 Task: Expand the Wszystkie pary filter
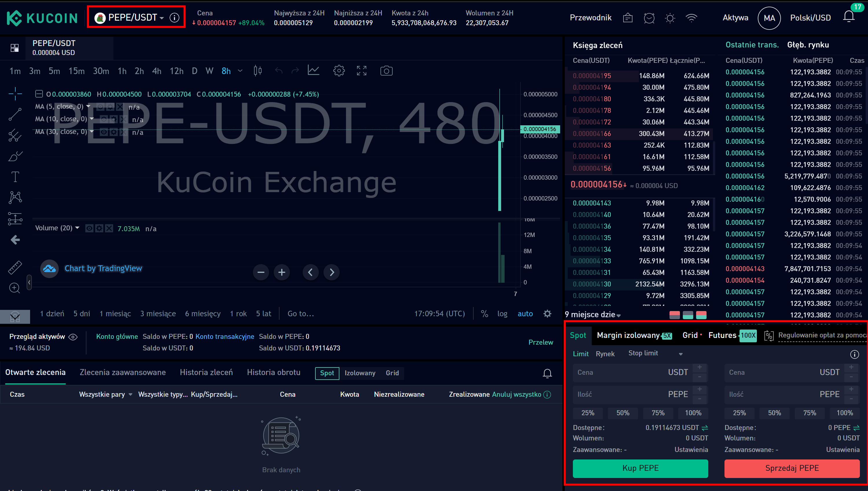click(x=105, y=394)
